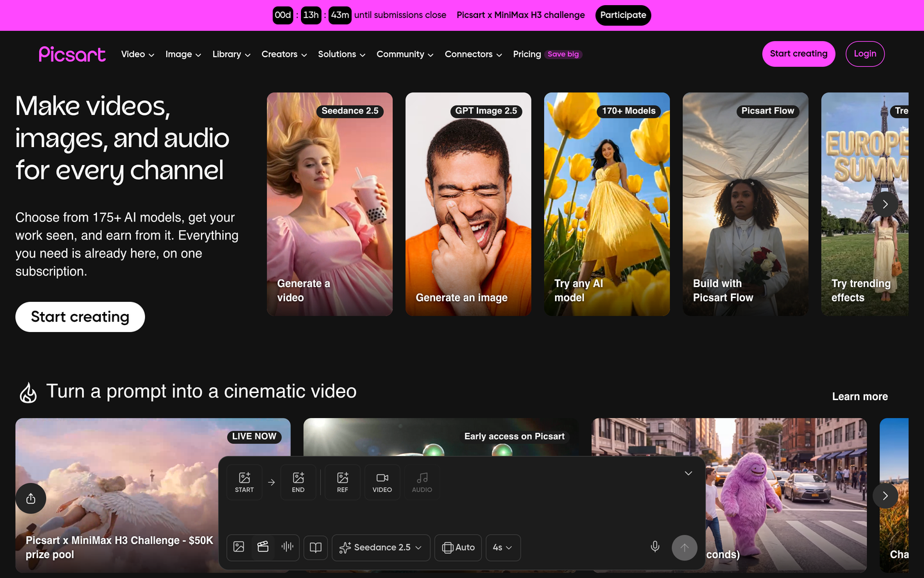Open the Auto aspect ratio selector
924x578 pixels.
(458, 548)
